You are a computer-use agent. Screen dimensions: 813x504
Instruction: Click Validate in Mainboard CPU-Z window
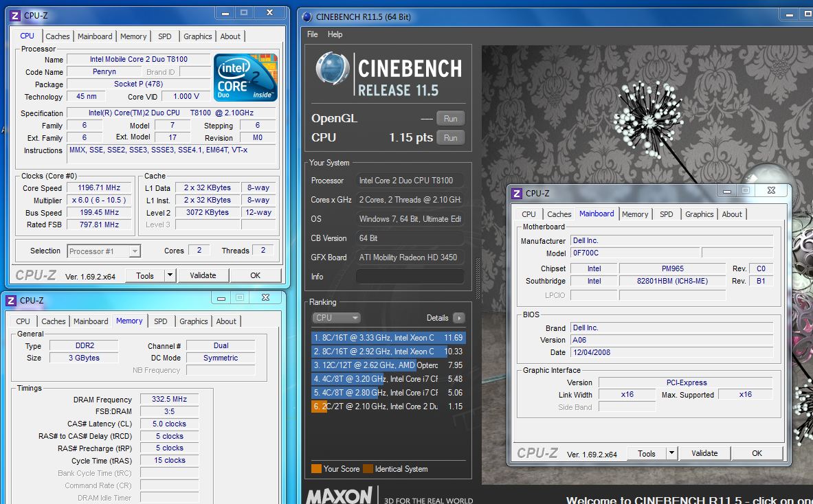[x=704, y=453]
